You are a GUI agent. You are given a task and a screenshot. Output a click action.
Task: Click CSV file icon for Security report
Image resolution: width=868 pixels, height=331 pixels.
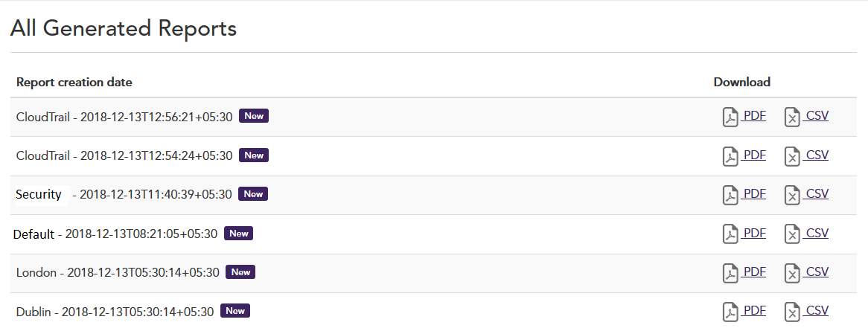[x=792, y=195]
